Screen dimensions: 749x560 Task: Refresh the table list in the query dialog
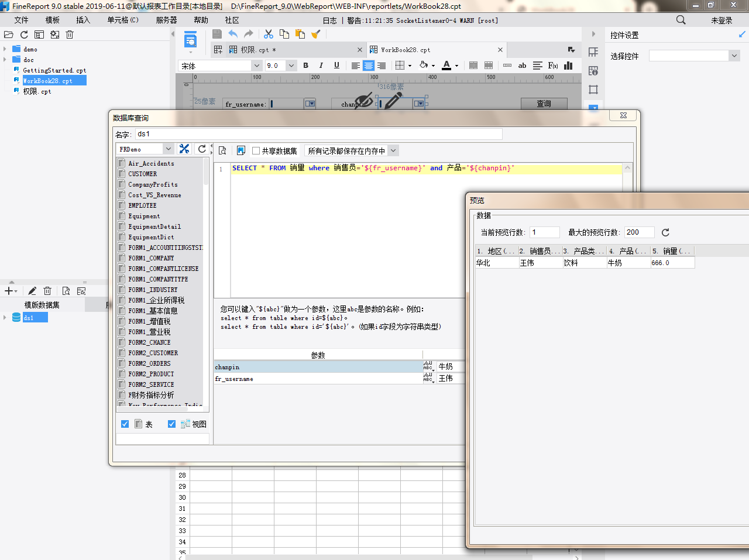tap(202, 149)
